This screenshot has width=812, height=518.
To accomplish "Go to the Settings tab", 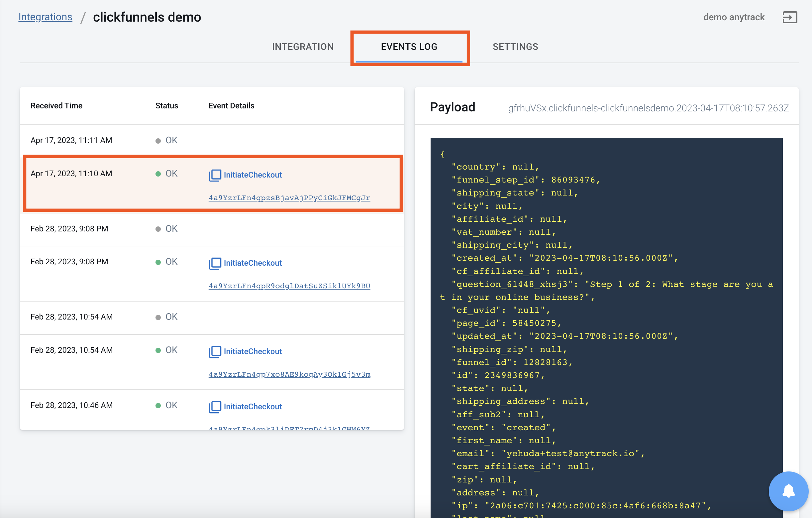I will 515,47.
